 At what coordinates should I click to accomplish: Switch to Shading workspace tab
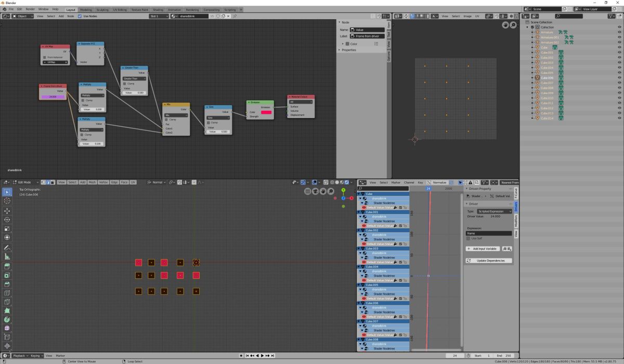point(158,9)
